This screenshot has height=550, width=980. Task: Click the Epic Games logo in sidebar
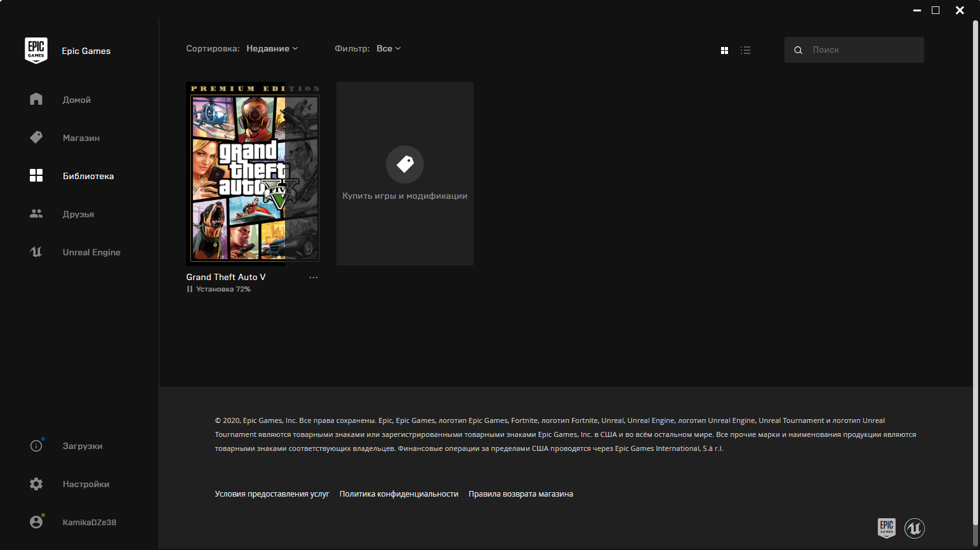tap(36, 50)
